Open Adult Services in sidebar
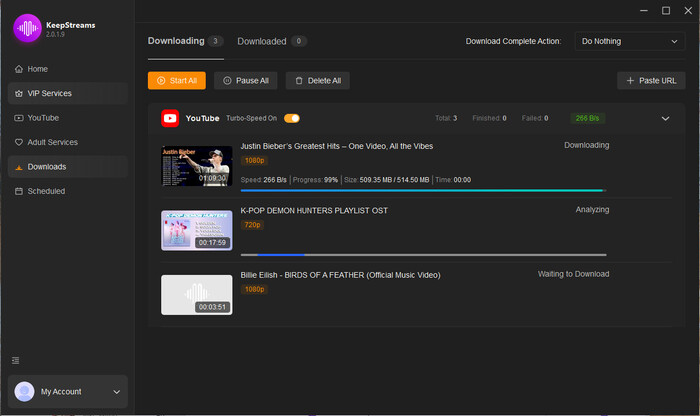This screenshot has height=416, width=700. click(68, 142)
